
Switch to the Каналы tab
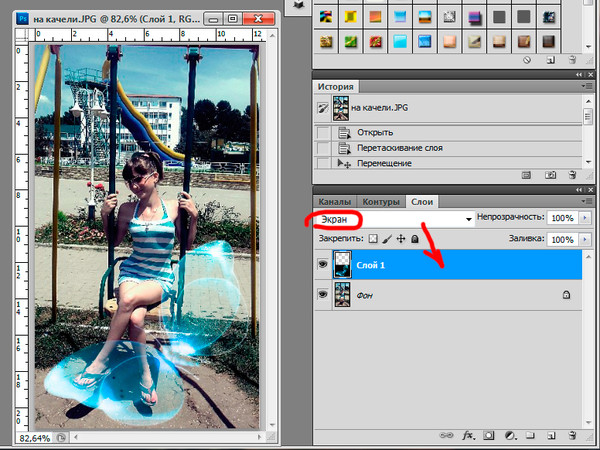coord(335,202)
